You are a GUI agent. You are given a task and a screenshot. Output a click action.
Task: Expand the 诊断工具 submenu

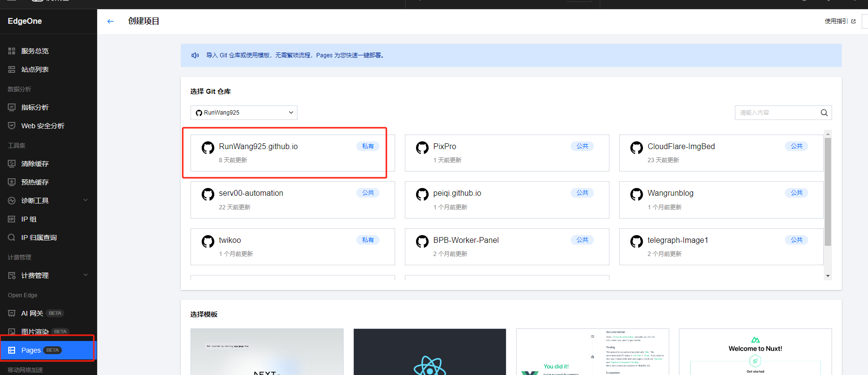coord(86,200)
